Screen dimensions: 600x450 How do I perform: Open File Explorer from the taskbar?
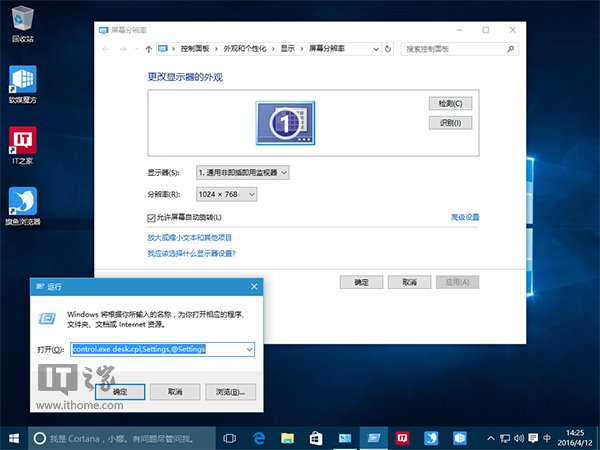tap(287, 439)
